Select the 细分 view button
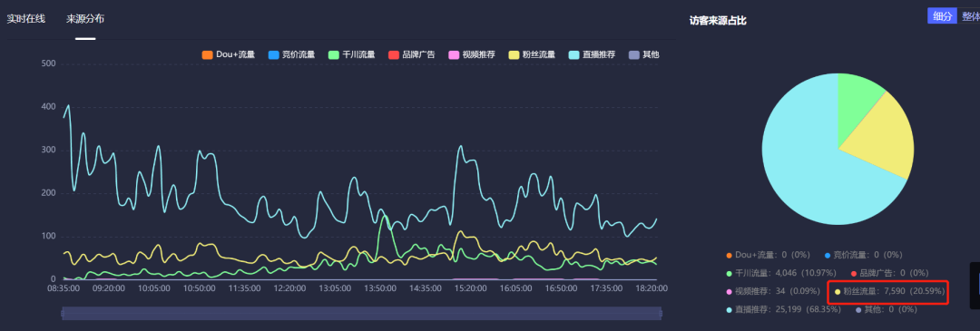The image size is (980, 331). (x=942, y=16)
